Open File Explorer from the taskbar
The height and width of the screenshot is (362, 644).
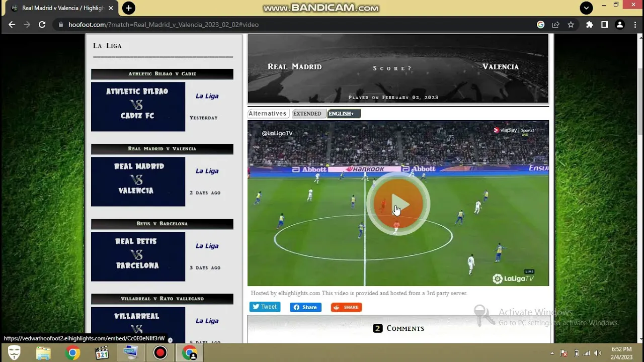pyautogui.click(x=43, y=353)
